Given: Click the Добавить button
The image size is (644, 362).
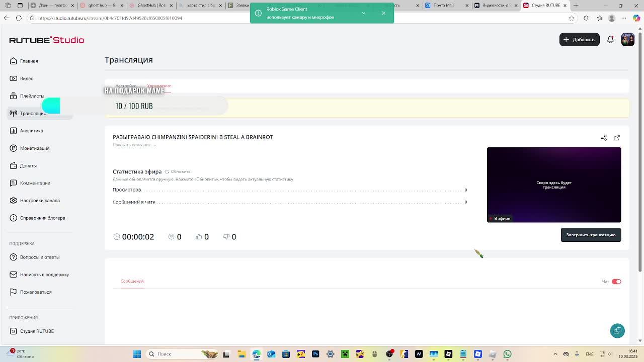Looking at the screenshot, I should (580, 39).
